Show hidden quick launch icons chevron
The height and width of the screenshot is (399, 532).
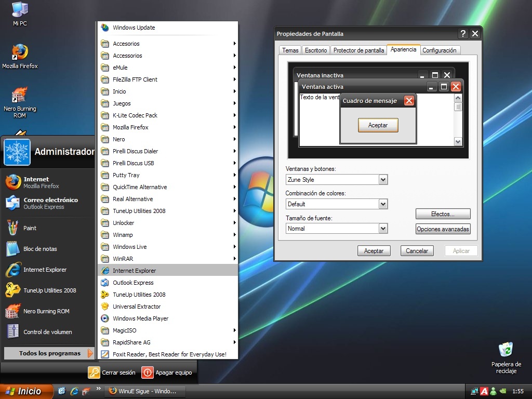coord(98,389)
